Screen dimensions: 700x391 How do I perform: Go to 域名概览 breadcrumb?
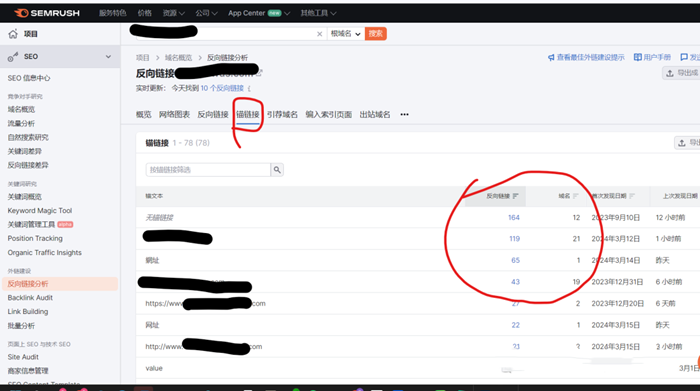pos(178,58)
